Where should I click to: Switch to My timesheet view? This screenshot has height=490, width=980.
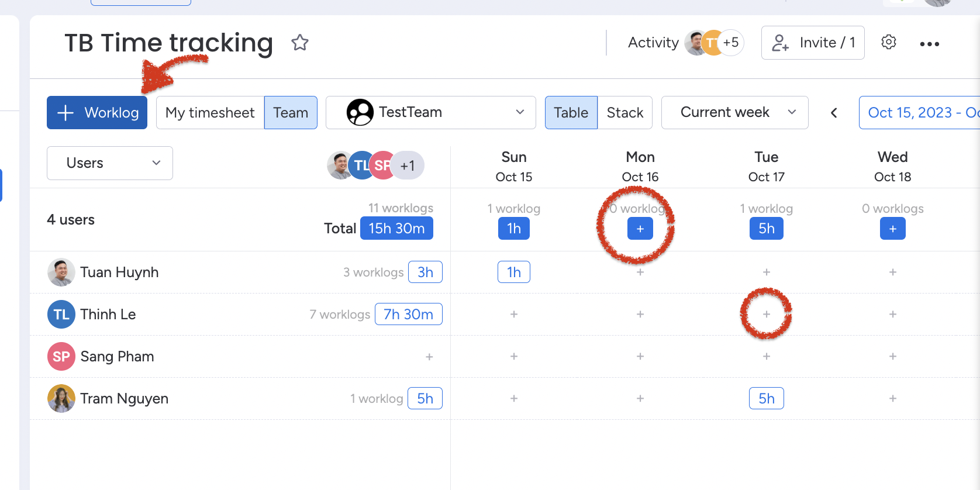pos(210,113)
